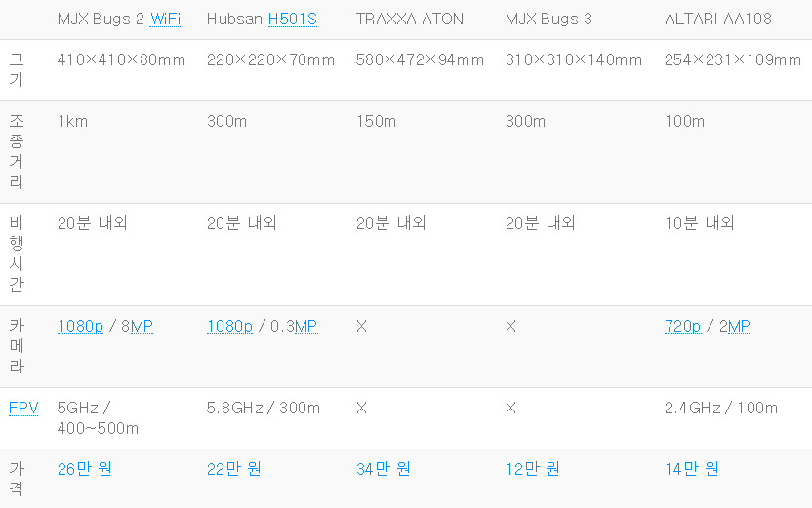Click the 8MP link's MP abbreviation
Viewport: 812px width, 508px height.
142,327
